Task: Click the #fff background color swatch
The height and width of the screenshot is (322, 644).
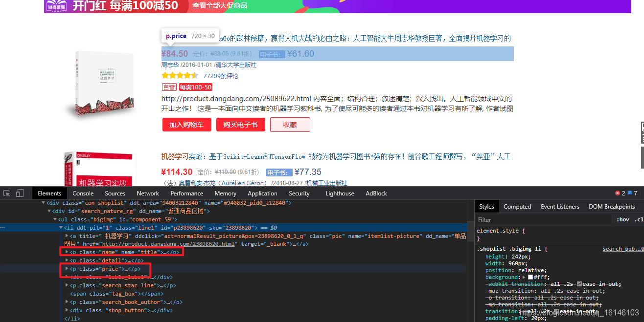Action: [x=530, y=277]
